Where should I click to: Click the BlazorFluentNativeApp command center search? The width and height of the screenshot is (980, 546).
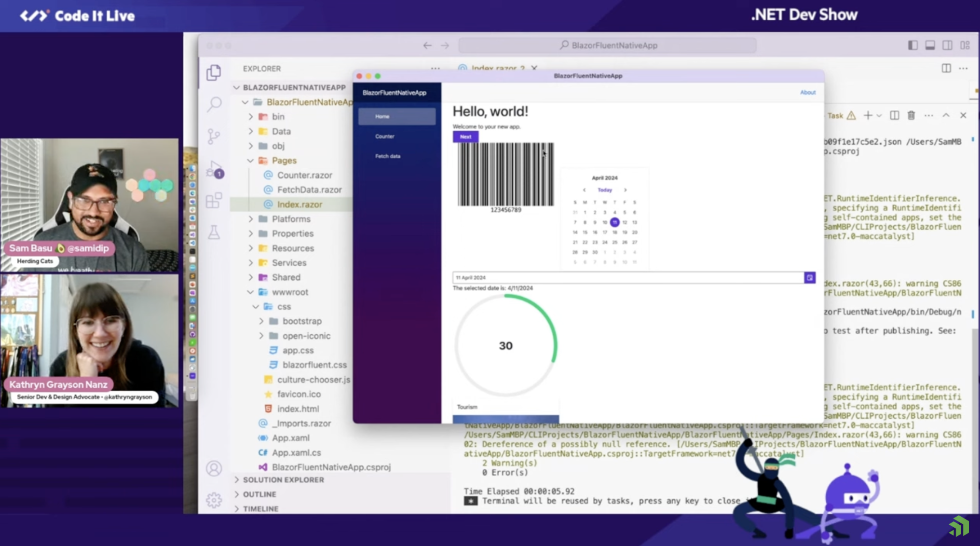(x=607, y=45)
